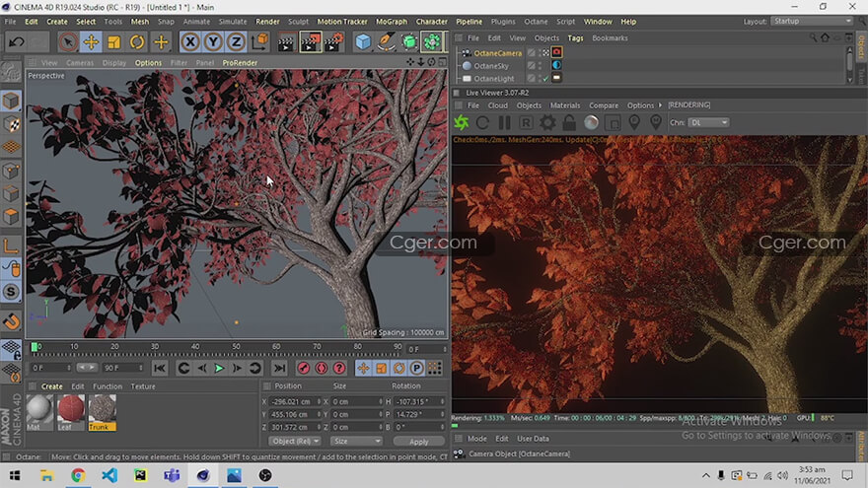Click Position X value field
The height and width of the screenshot is (488, 868).
coord(296,401)
